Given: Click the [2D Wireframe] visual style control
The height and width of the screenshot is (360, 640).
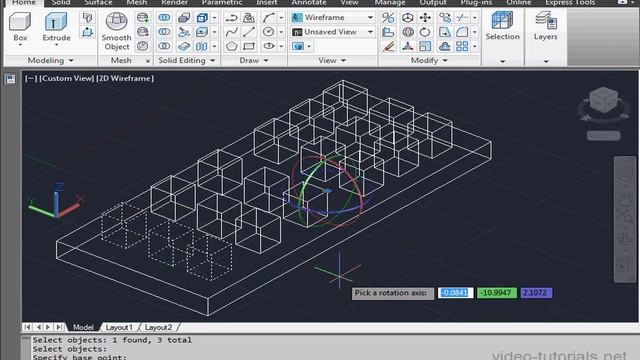Looking at the screenshot, I should coord(125,78).
